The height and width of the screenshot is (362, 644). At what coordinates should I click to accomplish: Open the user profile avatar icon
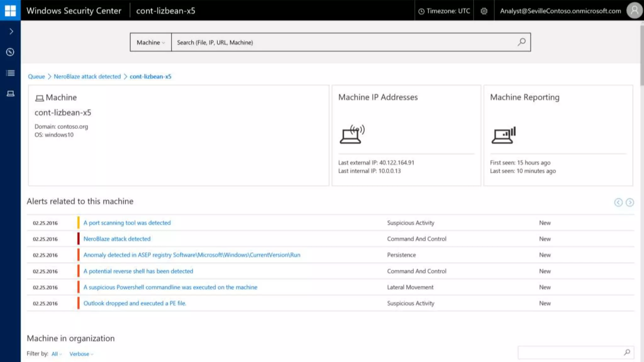(634, 11)
